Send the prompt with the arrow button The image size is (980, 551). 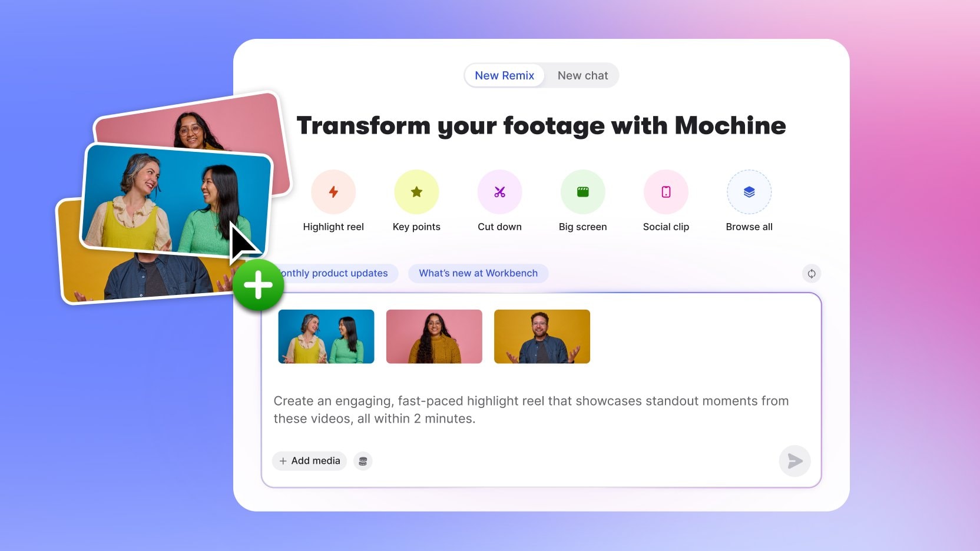point(794,461)
